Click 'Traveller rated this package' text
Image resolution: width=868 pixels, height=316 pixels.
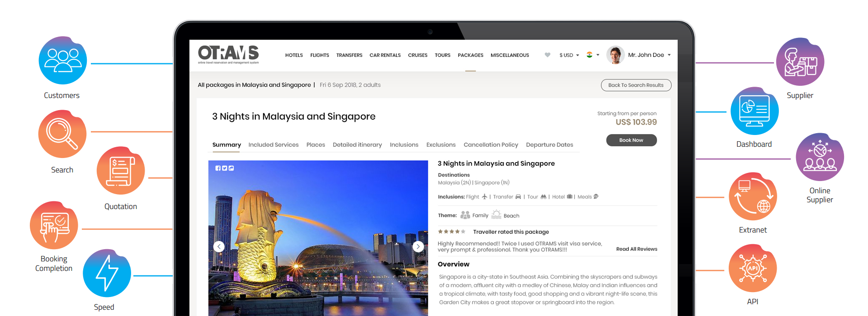[511, 232]
